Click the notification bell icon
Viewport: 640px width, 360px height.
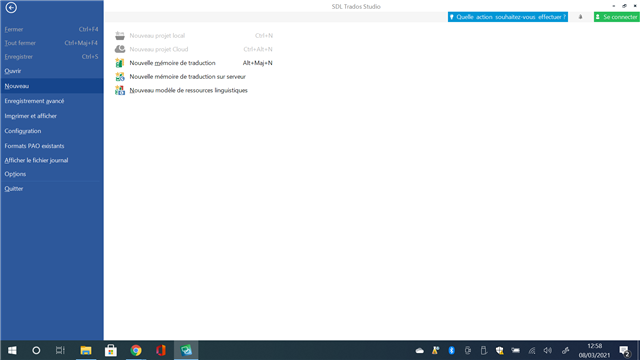click(x=580, y=17)
